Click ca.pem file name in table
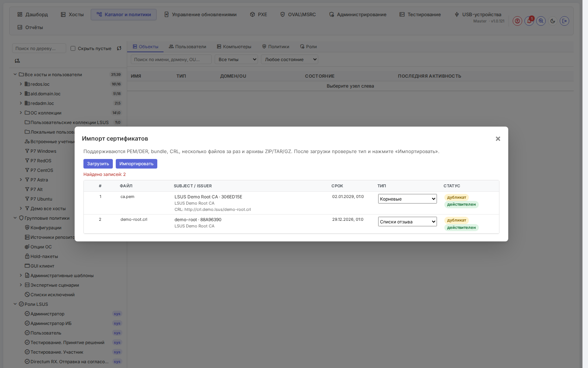 pyautogui.click(x=128, y=197)
